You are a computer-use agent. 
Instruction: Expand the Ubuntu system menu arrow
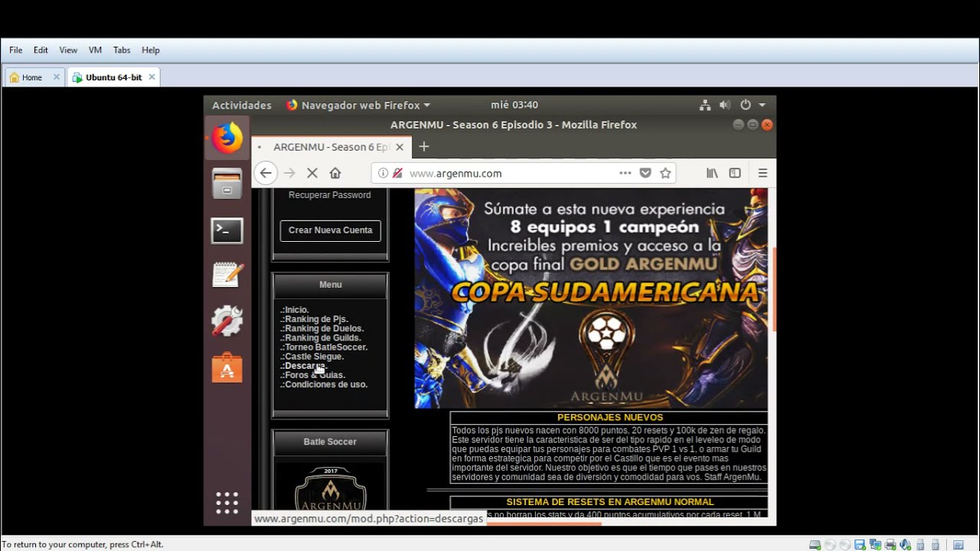(762, 105)
